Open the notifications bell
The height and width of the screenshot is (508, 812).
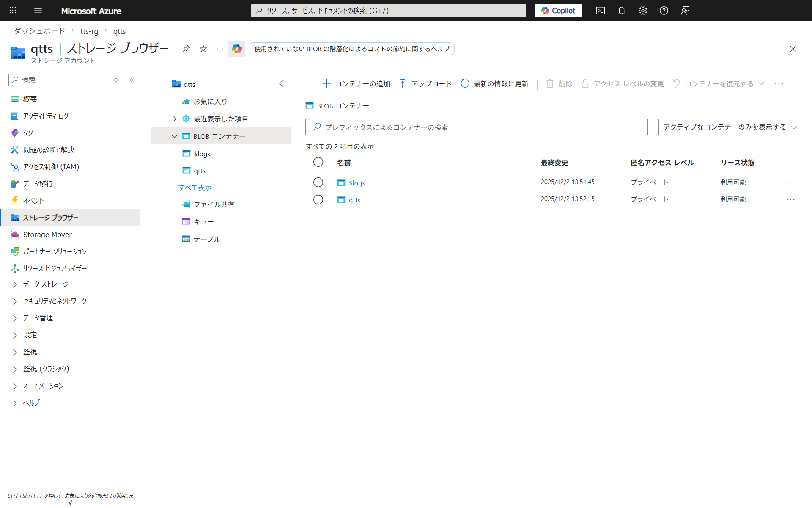tap(621, 11)
